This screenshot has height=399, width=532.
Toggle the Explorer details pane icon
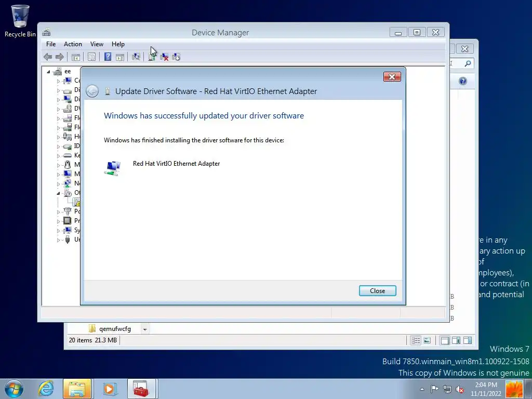coord(456,340)
